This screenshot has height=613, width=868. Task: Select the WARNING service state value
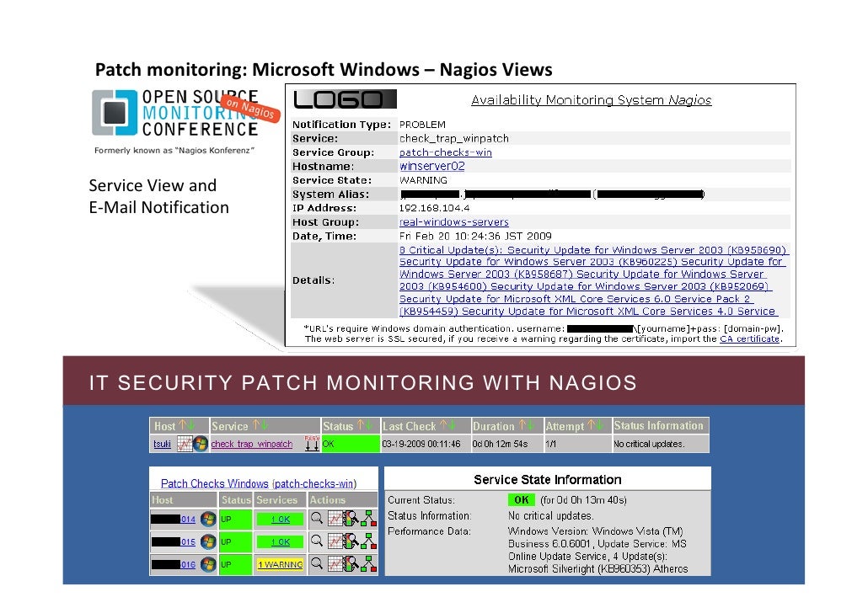(424, 180)
